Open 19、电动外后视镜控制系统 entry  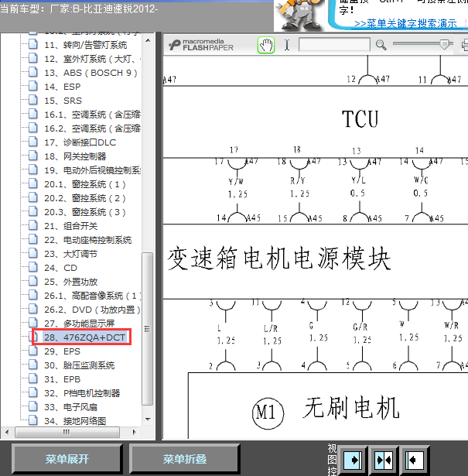tap(92, 170)
